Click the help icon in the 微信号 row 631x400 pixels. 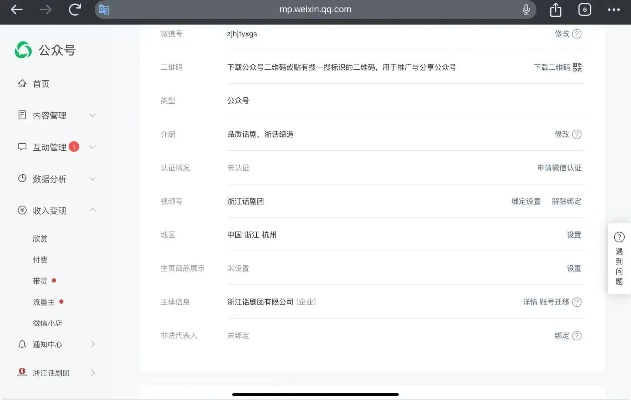577,34
